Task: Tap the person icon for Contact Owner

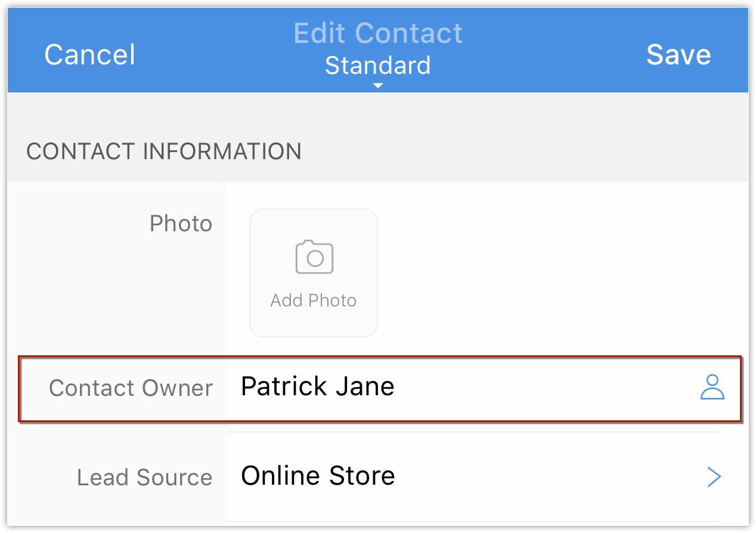Action: click(712, 387)
